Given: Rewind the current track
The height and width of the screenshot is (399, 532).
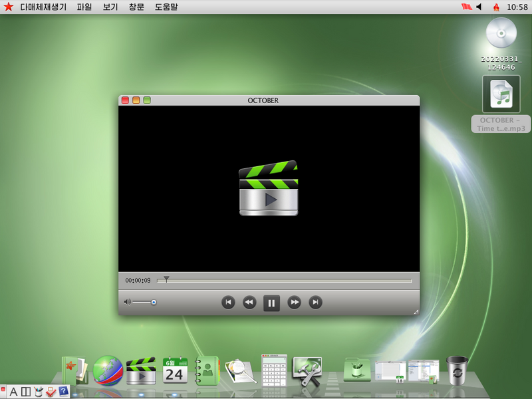Looking at the screenshot, I should 249,303.
